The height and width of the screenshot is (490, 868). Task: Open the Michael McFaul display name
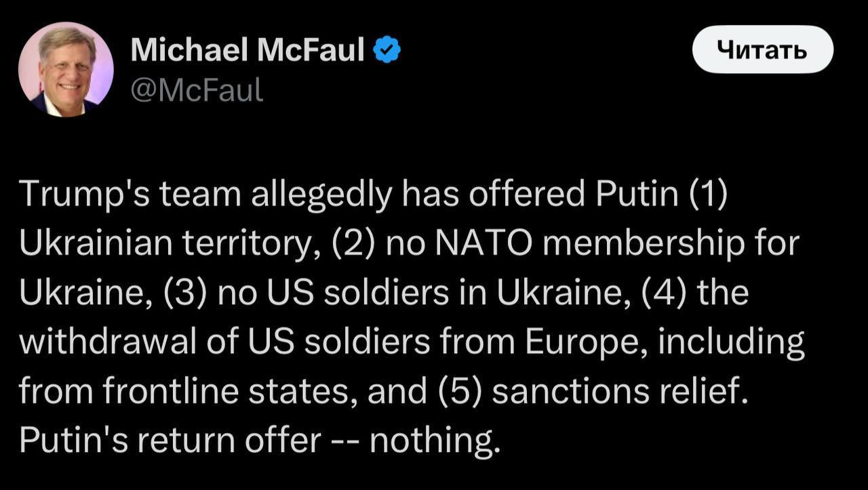tap(248, 50)
